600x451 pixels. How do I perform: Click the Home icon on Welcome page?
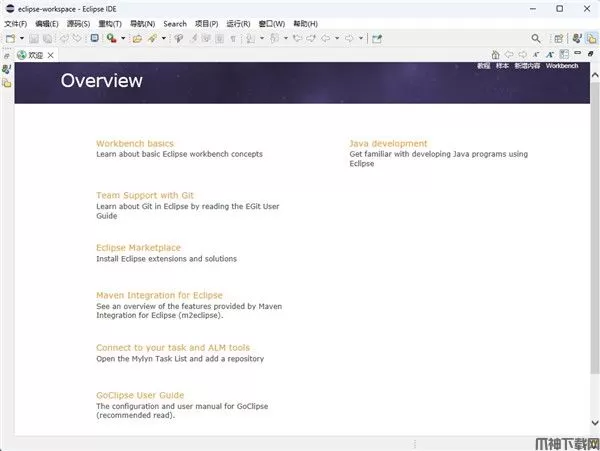point(495,54)
